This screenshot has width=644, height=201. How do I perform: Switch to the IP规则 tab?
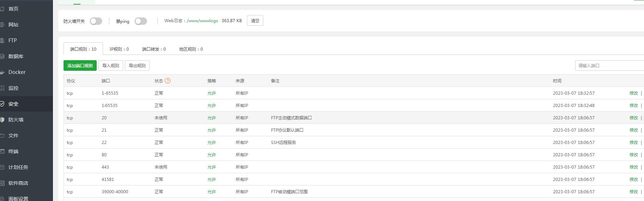pyautogui.click(x=119, y=49)
